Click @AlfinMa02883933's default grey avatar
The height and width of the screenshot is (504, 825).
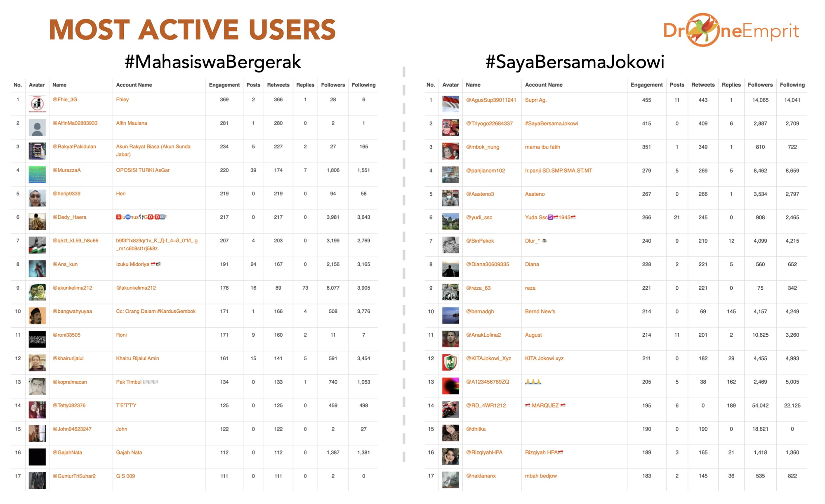(37, 127)
